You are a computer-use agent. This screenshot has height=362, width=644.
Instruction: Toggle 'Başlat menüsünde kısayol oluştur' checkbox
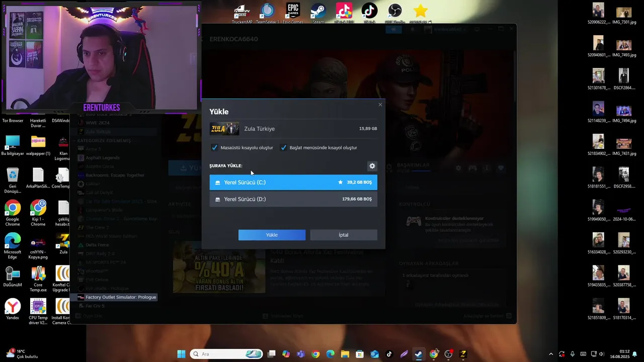pyautogui.click(x=284, y=148)
